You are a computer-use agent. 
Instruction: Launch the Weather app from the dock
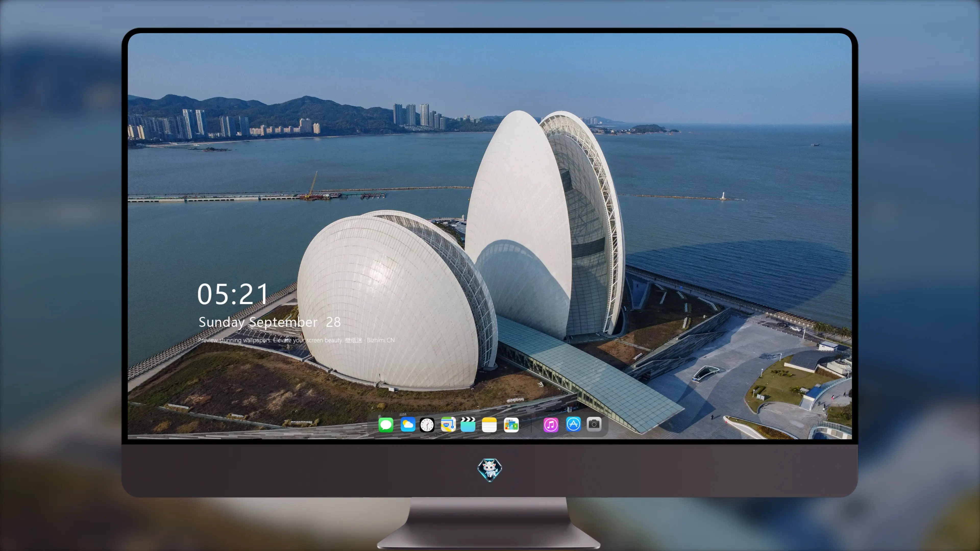(x=408, y=424)
